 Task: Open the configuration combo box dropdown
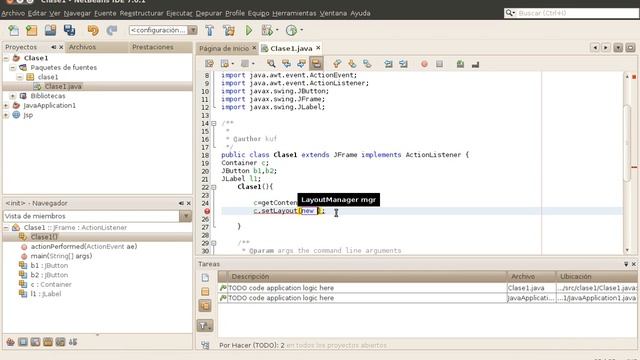coord(193,30)
